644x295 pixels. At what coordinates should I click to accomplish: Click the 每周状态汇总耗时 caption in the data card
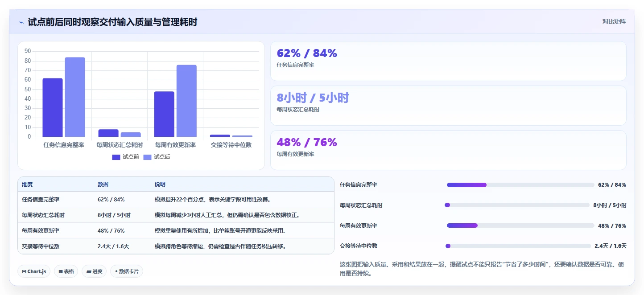298,110
